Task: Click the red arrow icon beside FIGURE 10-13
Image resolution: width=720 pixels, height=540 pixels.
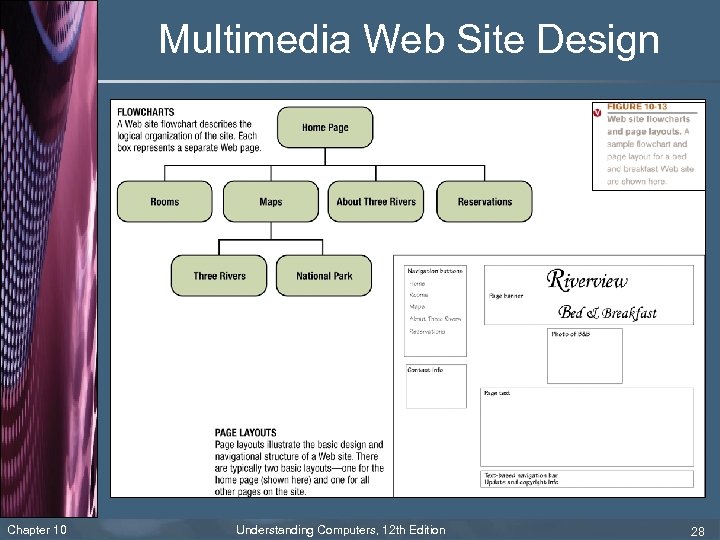Action: click(x=597, y=113)
